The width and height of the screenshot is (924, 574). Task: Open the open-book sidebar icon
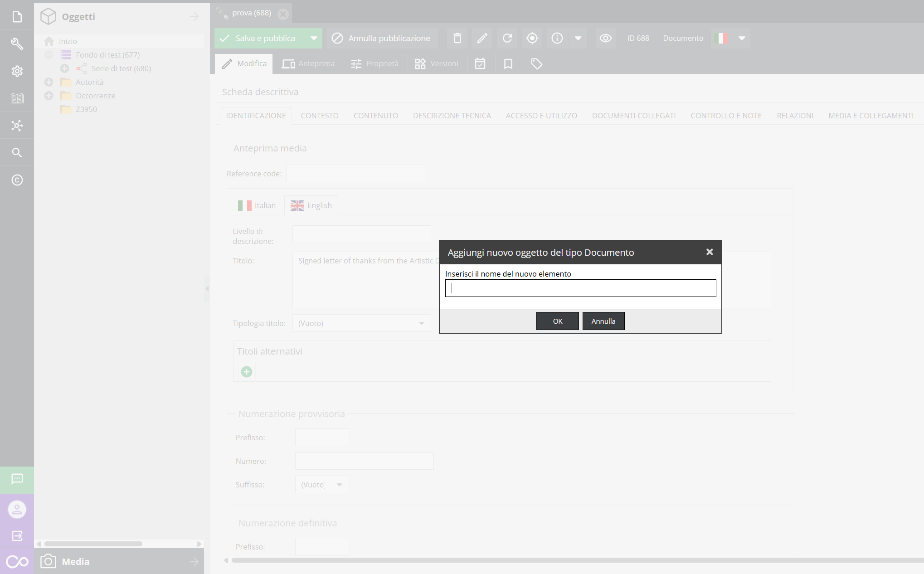point(17,98)
